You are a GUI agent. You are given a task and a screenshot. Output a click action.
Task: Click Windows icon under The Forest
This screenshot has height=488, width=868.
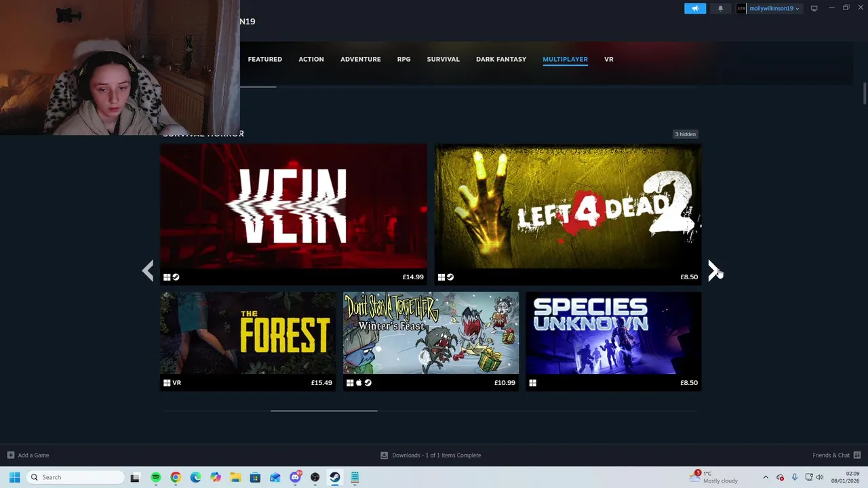(x=167, y=383)
